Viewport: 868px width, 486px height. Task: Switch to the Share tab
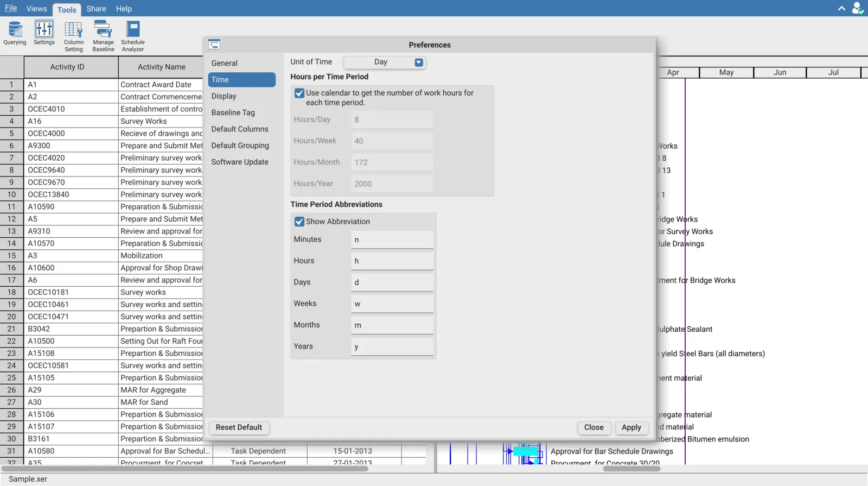[96, 9]
